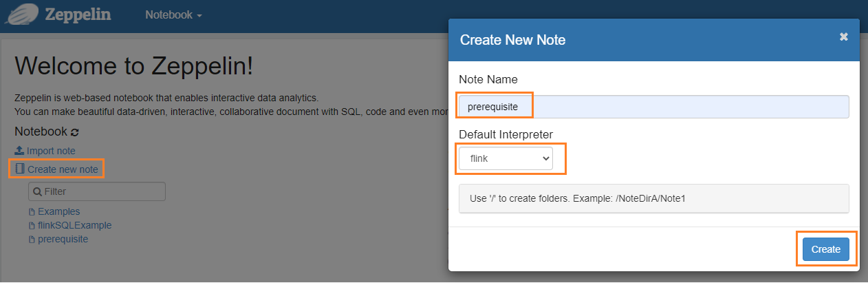Refresh the Notebook list with reload icon

coord(75,132)
